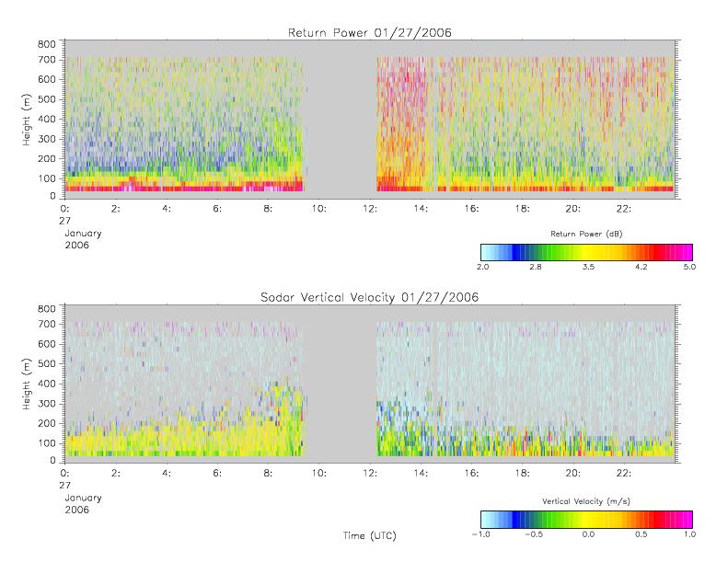Image resolution: width=728 pixels, height=562 pixels.
Task: Click the Vertical Velocity (m/s) legend label
Action: point(586,501)
